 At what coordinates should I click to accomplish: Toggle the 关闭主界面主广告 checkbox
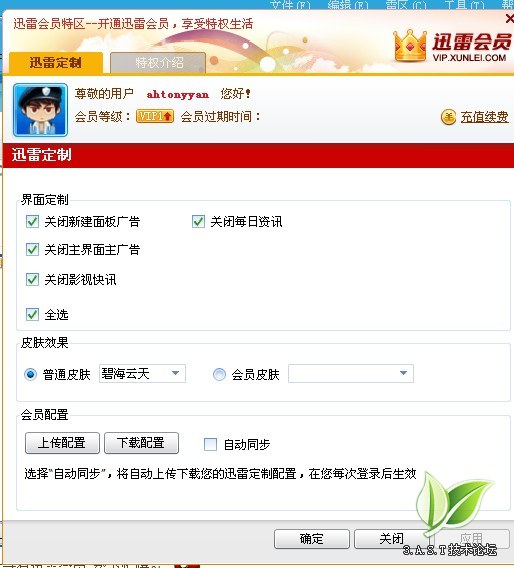tap(32, 250)
